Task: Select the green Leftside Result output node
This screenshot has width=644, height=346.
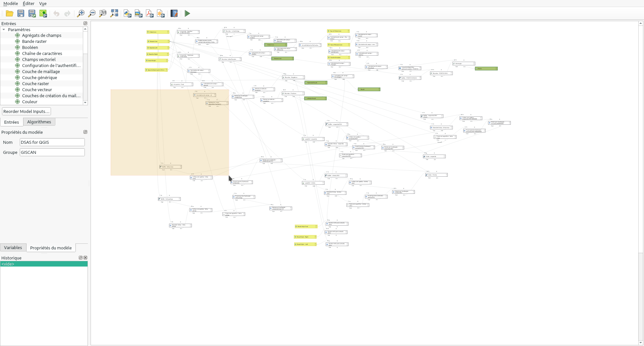Action: click(x=315, y=99)
